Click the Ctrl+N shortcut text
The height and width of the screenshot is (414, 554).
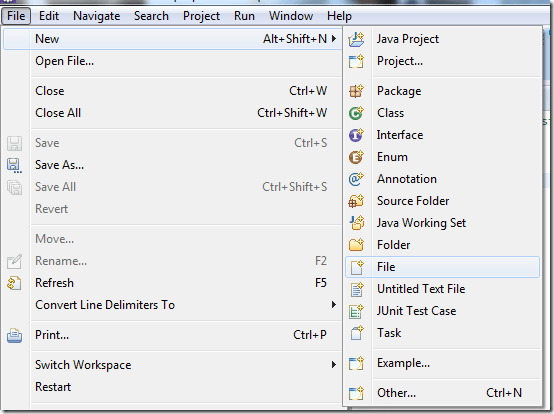504,393
